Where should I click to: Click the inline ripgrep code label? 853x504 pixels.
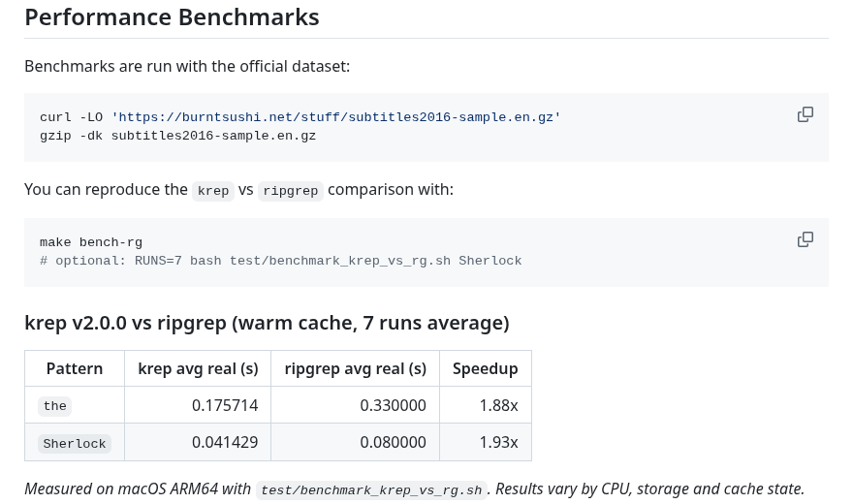[x=291, y=191]
